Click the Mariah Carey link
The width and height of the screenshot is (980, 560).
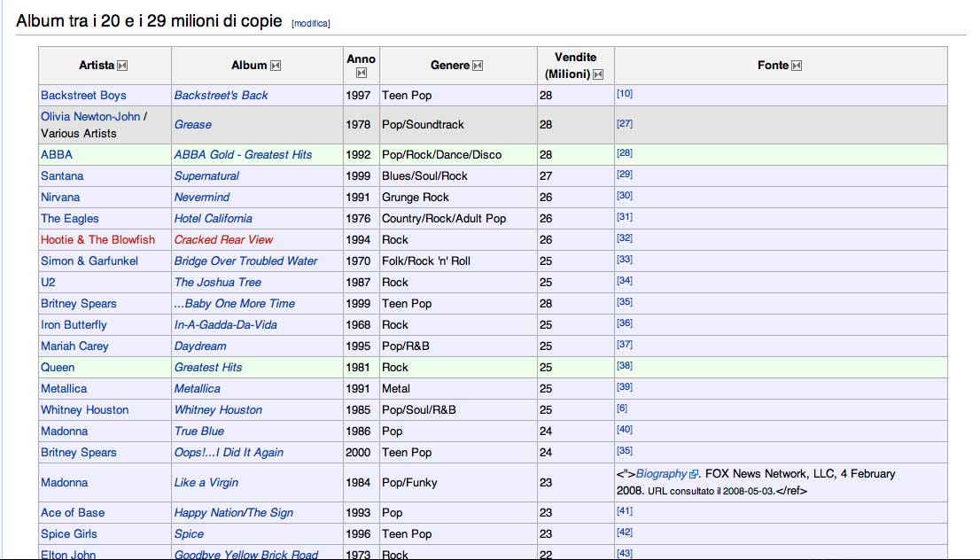pos(74,346)
